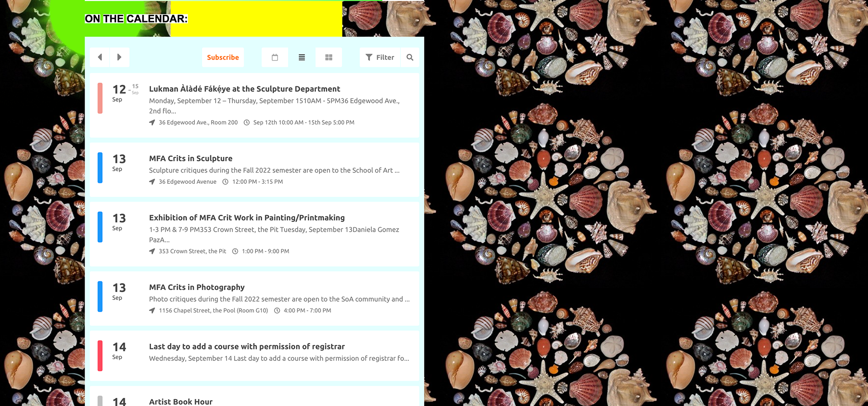The width and height of the screenshot is (868, 406).
Task: Open MFA Crits in Photography event
Action: coord(197,287)
